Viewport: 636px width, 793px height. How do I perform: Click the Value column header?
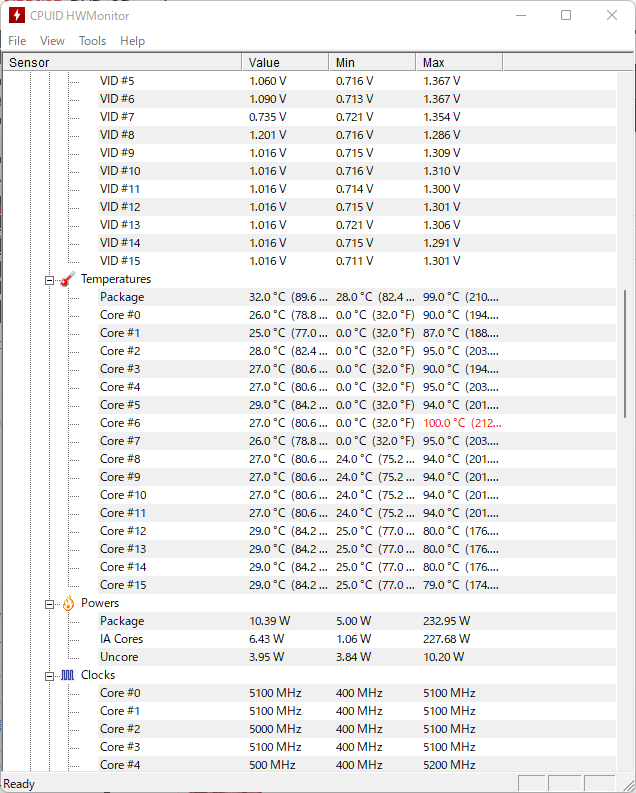(x=285, y=62)
